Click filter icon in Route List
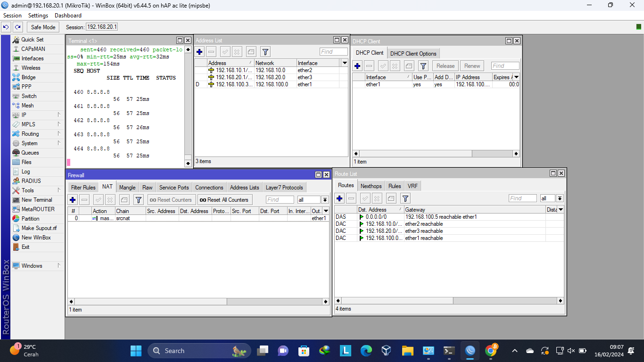This screenshot has height=362, width=644. click(405, 198)
